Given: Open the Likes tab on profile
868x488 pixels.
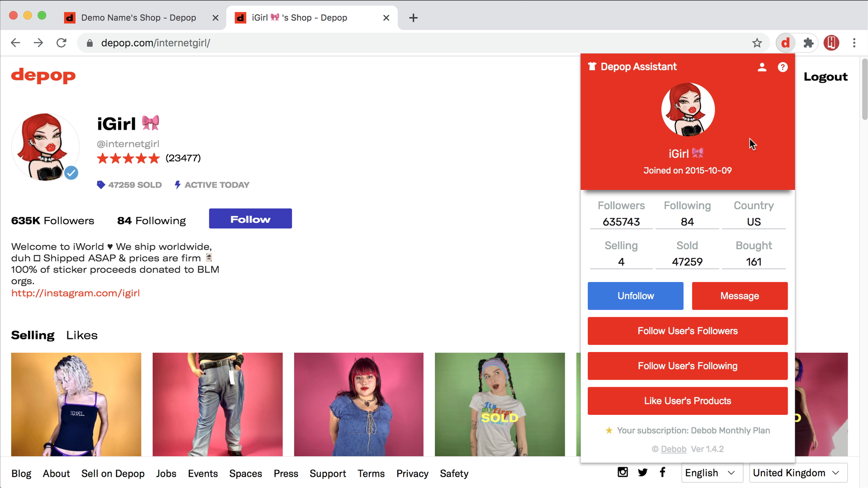Looking at the screenshot, I should point(82,335).
